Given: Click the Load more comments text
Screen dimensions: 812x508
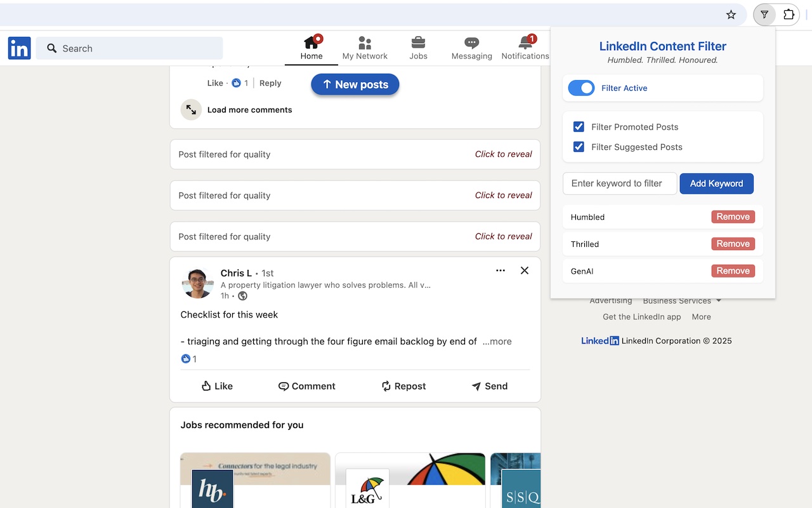Looking at the screenshot, I should pos(250,110).
